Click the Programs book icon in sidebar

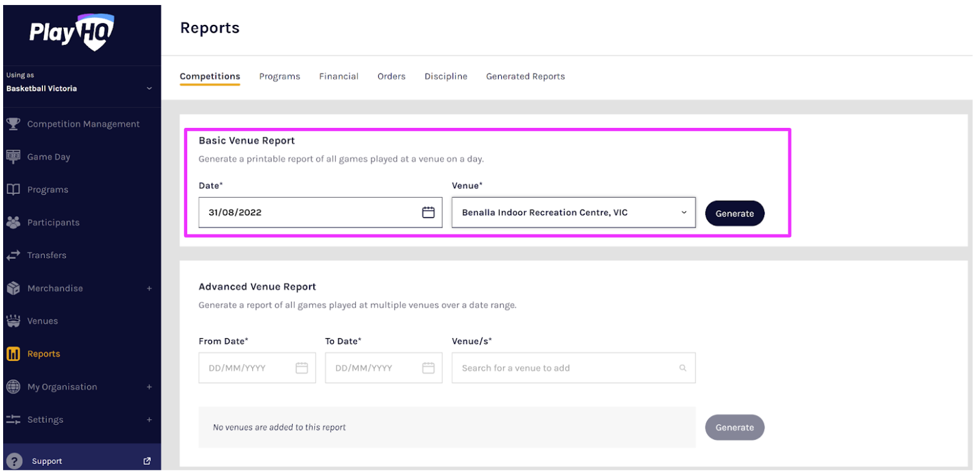tap(13, 190)
